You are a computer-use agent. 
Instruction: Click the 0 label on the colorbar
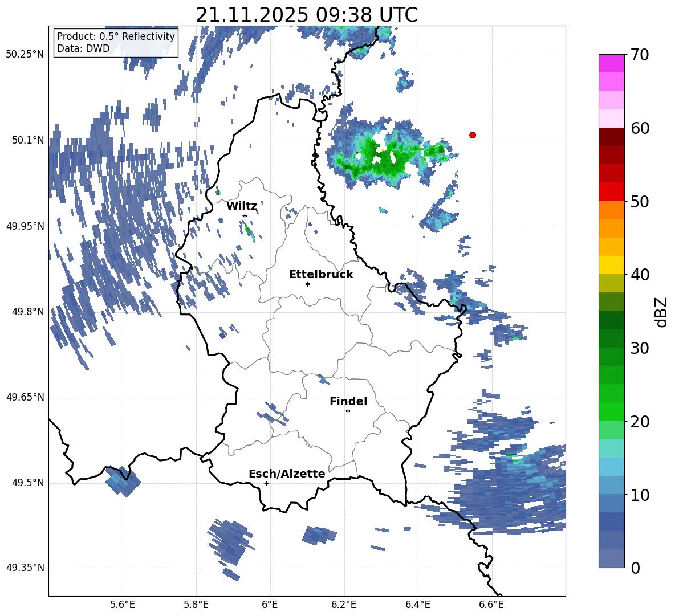(x=636, y=568)
